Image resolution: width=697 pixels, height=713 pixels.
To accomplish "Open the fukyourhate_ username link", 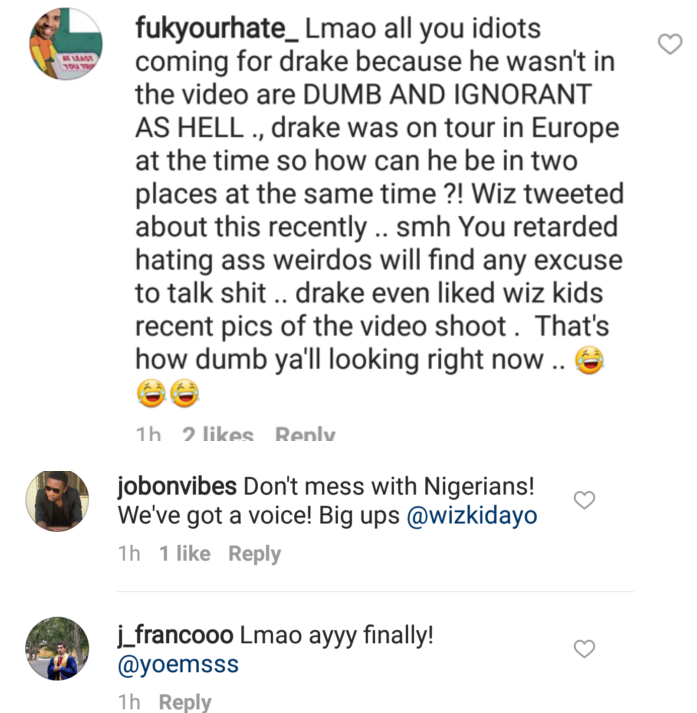I will (x=213, y=29).
